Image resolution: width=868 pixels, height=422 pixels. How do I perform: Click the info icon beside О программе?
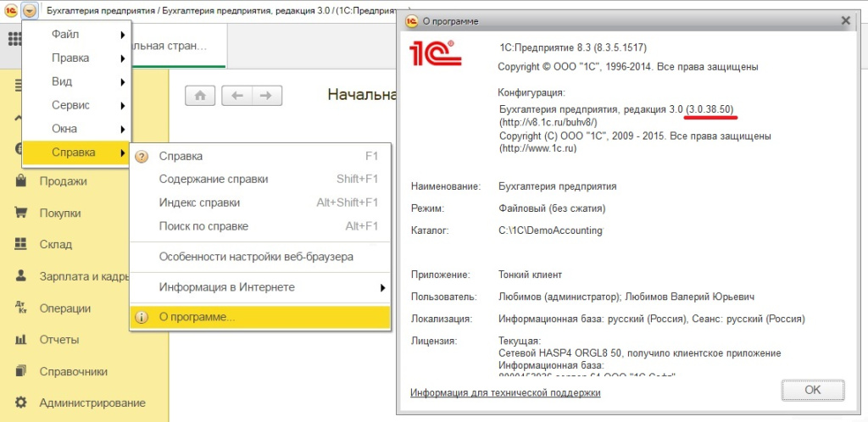[x=142, y=318]
